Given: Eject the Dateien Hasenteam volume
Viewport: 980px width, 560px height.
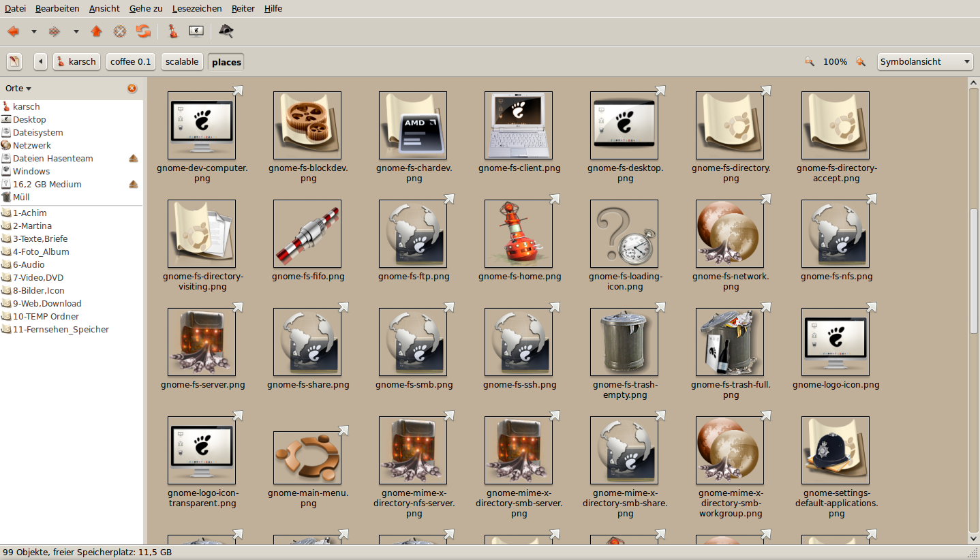Looking at the screenshot, I should point(134,158).
